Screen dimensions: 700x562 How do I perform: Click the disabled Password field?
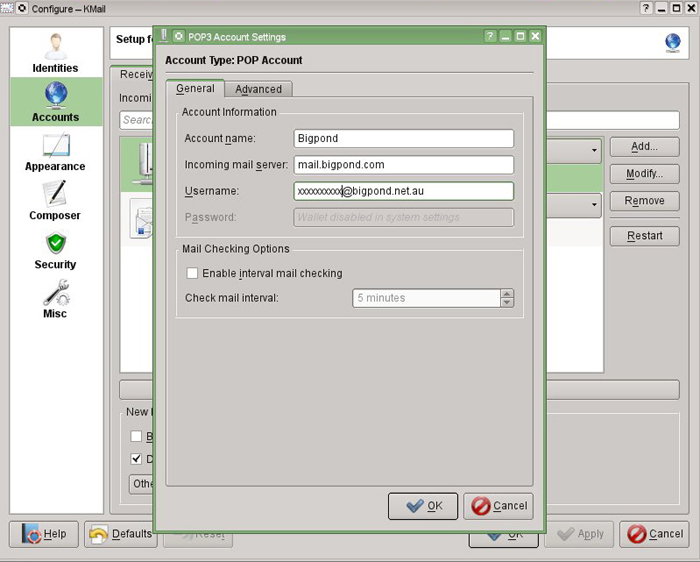coord(404,217)
